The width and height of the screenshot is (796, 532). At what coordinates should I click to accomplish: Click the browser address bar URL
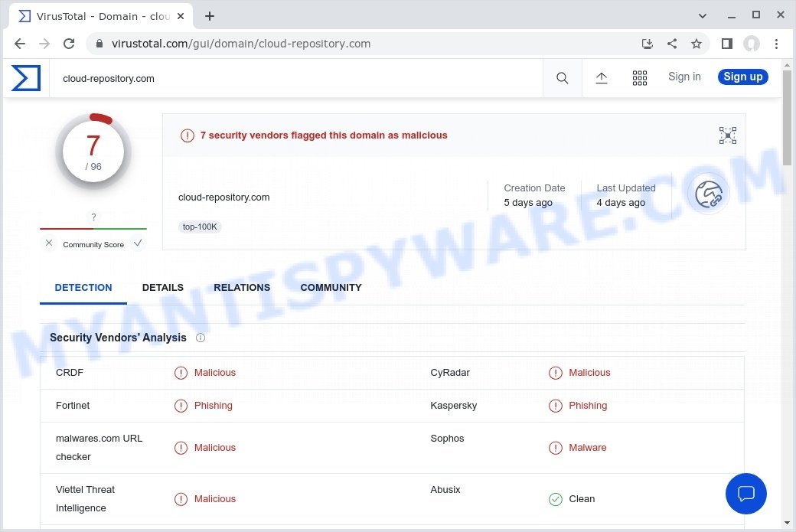(x=241, y=44)
